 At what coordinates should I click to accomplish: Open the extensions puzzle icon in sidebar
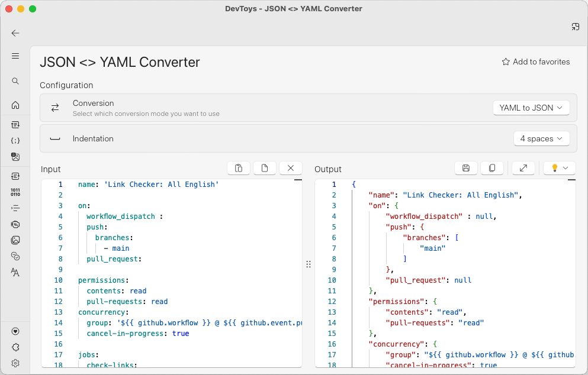coord(15,347)
